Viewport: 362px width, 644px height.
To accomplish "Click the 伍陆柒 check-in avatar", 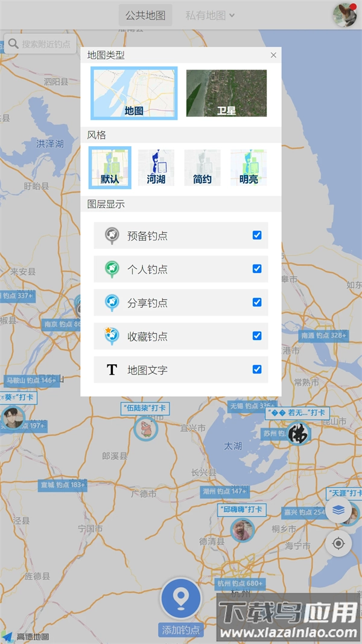I will pos(146,429).
